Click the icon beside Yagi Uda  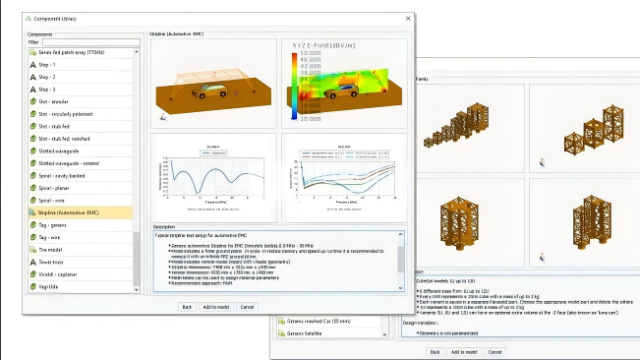pyautogui.click(x=33, y=287)
